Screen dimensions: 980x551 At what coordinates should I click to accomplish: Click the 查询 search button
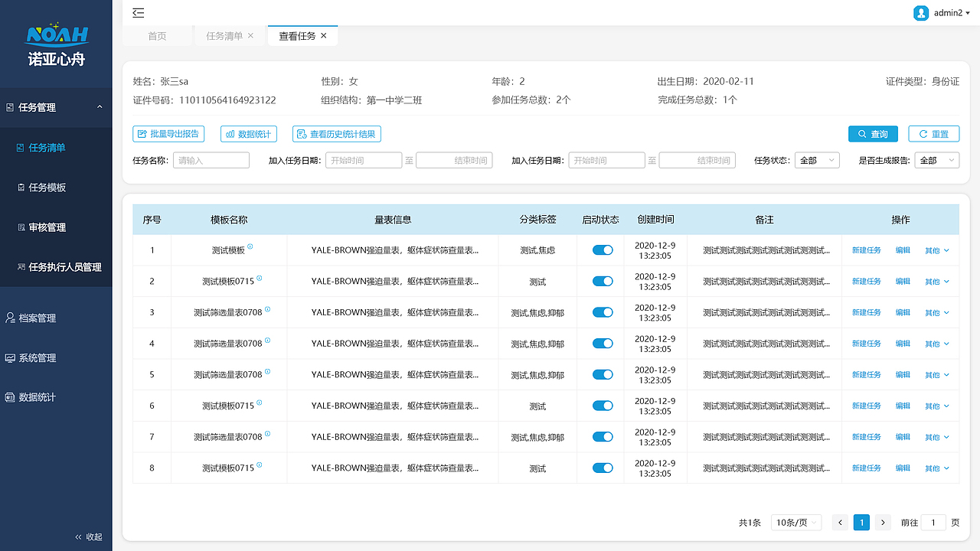point(873,134)
